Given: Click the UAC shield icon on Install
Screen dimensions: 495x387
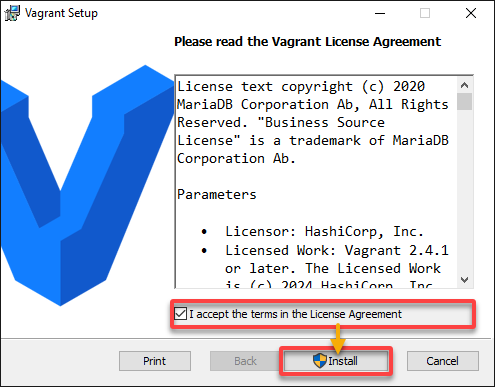Looking at the screenshot, I should click(x=320, y=361).
